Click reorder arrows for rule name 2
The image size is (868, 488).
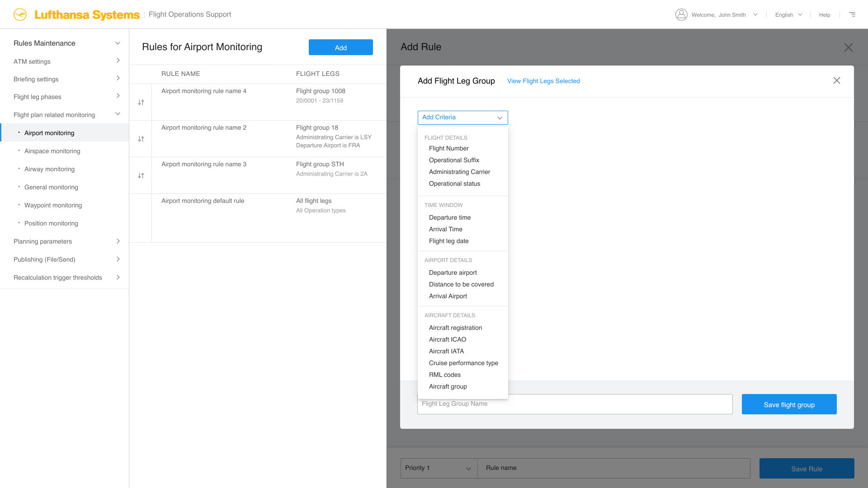click(141, 139)
